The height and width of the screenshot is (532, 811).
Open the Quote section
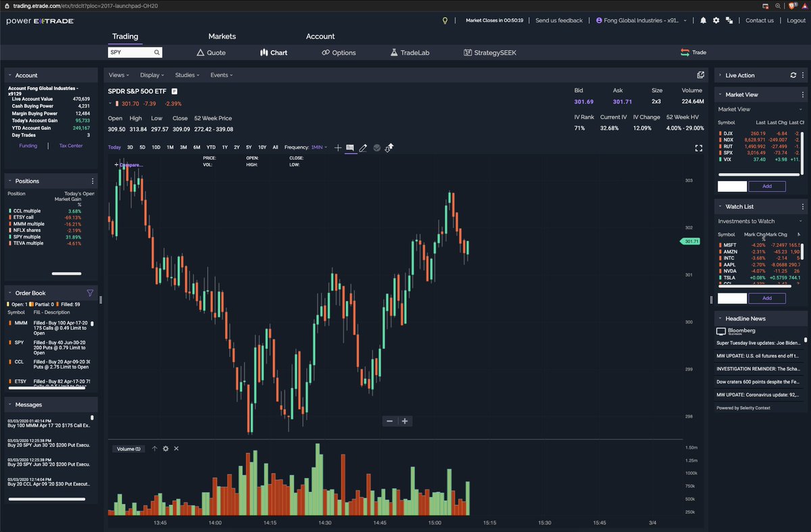(x=211, y=53)
